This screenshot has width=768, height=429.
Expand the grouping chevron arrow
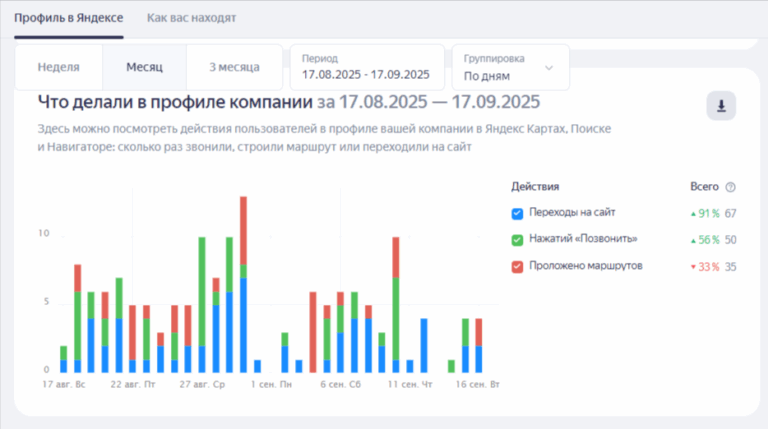click(x=549, y=68)
